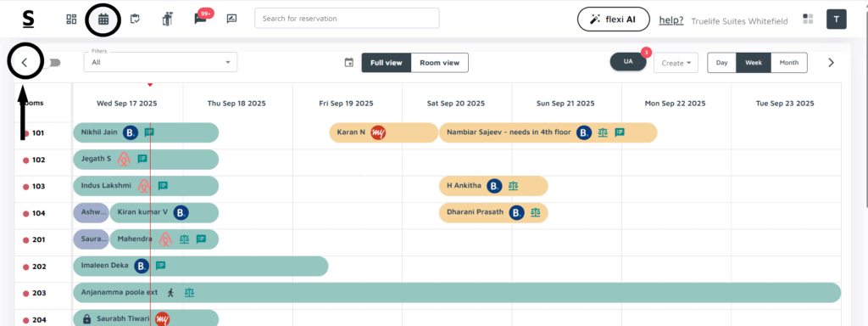Click message icon on Nikhil Jain booking
The width and height of the screenshot is (868, 326).
pyautogui.click(x=149, y=132)
